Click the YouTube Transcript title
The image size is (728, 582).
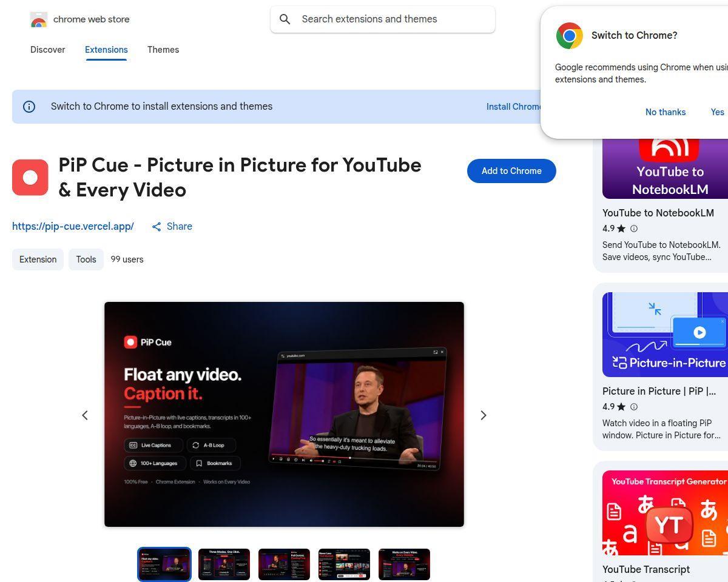(646, 569)
